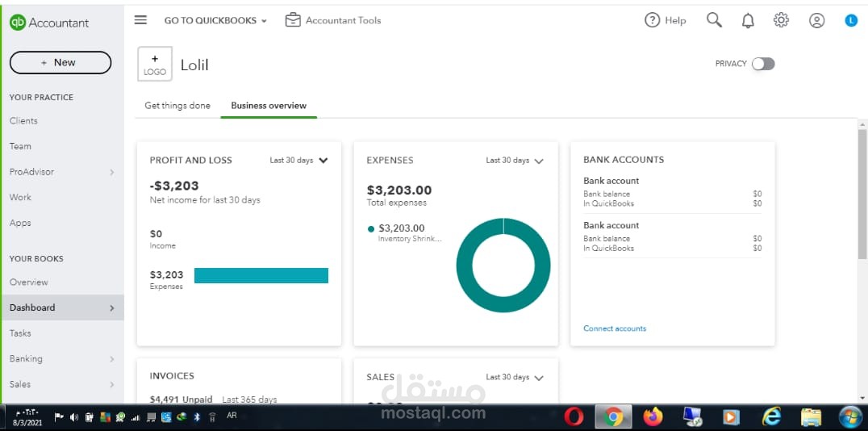Screen dimensions: 868x431
Task: Click the Lolil company name
Action: [194, 65]
